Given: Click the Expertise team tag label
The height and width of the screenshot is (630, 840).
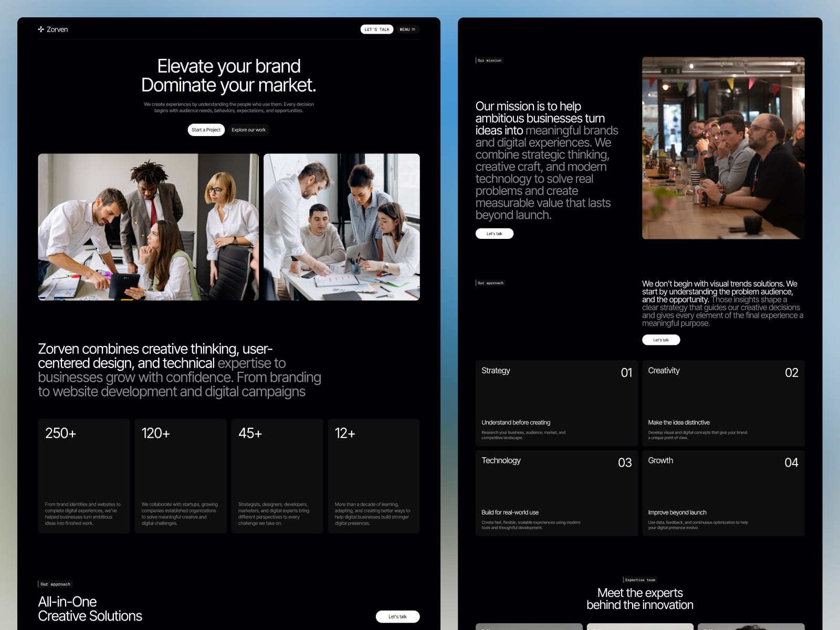Looking at the screenshot, I should (x=640, y=580).
